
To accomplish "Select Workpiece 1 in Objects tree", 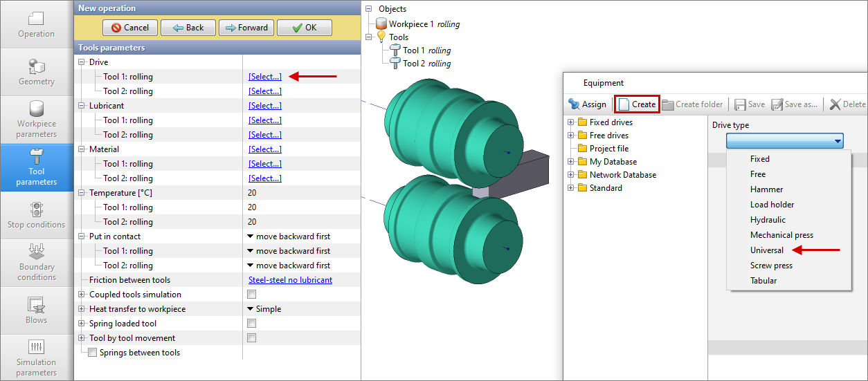I will (x=411, y=24).
